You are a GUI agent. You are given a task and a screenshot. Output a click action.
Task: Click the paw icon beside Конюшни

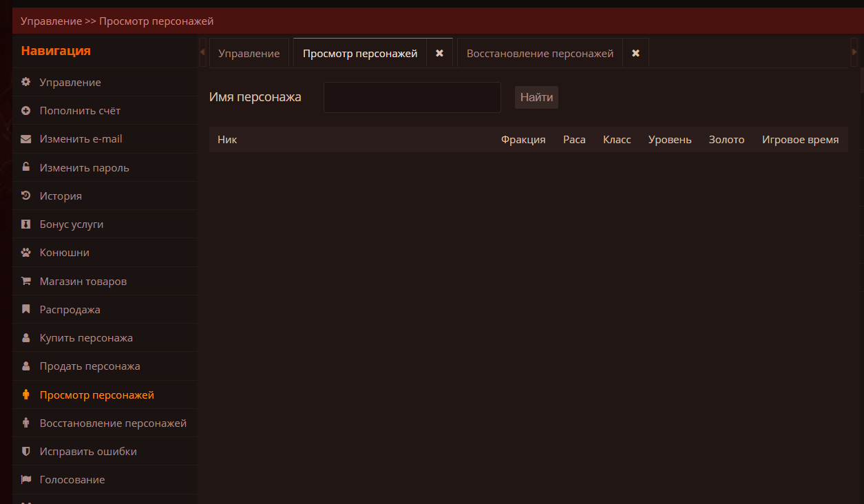26,253
